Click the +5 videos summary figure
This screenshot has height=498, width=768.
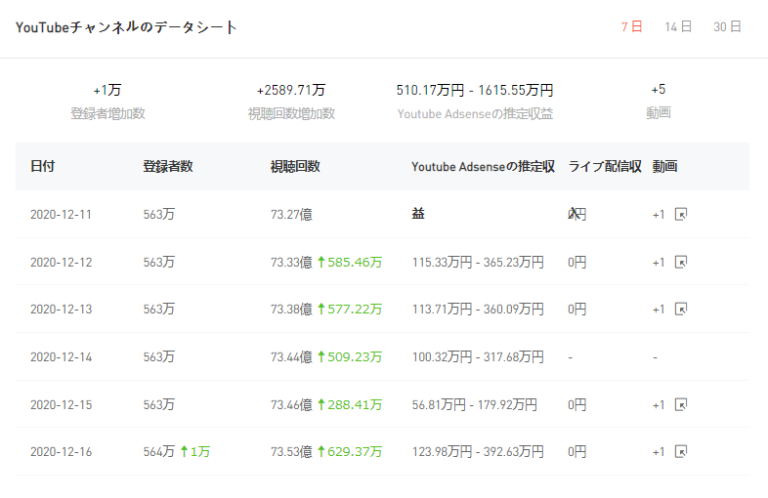pos(658,90)
